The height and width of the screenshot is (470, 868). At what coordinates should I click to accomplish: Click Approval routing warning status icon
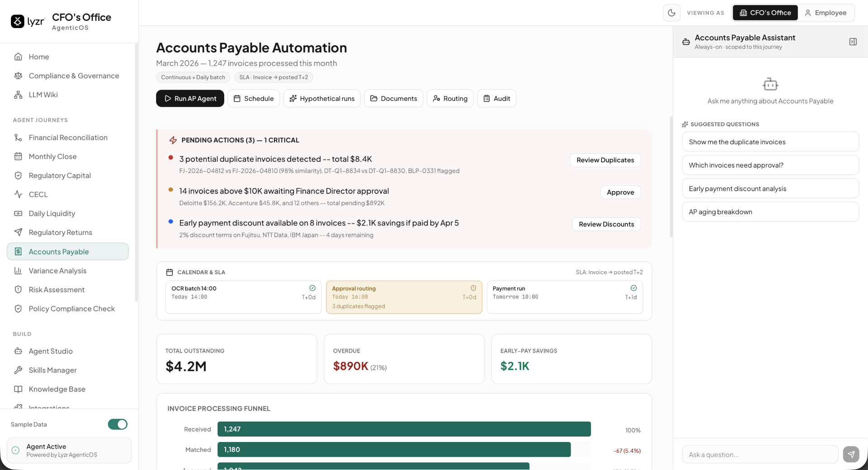473,288
